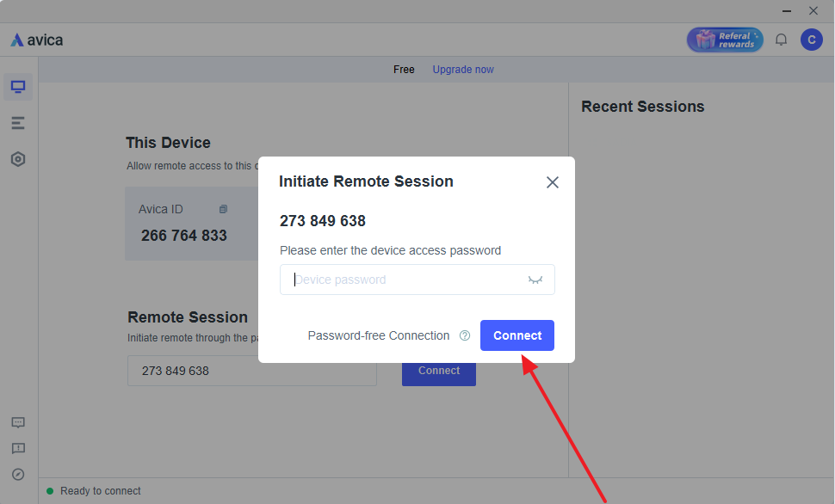Screen dimensions: 835x504
Task: Close the Initiate Remote Session dialog
Action: pos(552,181)
